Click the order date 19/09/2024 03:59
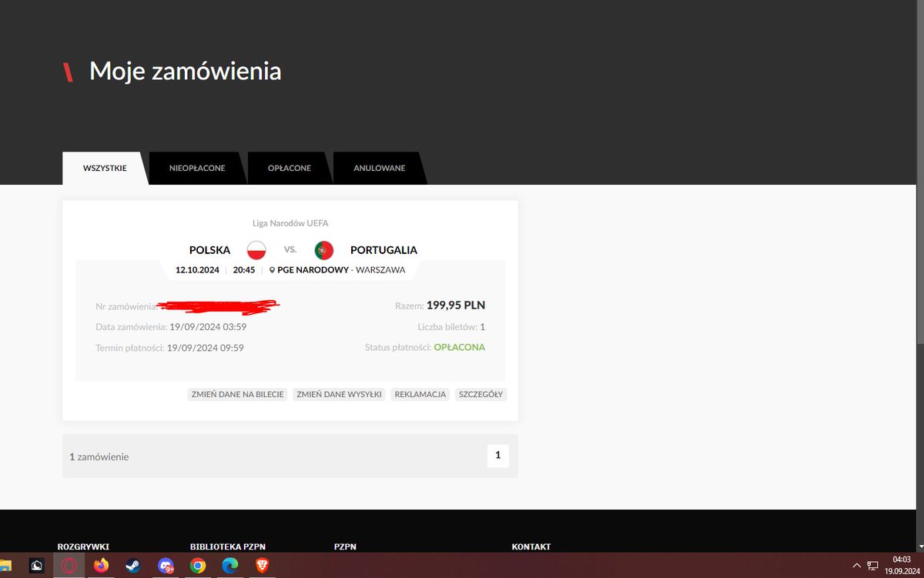924x578 pixels. [x=208, y=326]
